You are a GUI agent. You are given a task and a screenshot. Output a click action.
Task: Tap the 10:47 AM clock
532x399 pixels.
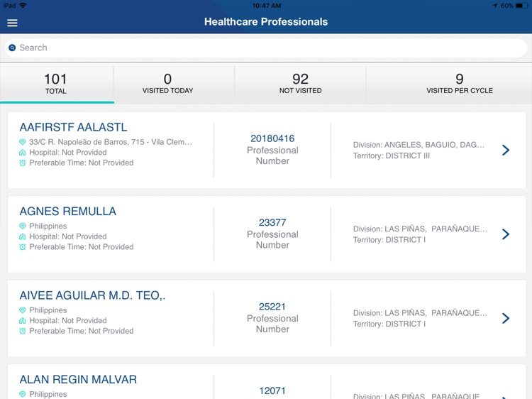pyautogui.click(x=267, y=6)
